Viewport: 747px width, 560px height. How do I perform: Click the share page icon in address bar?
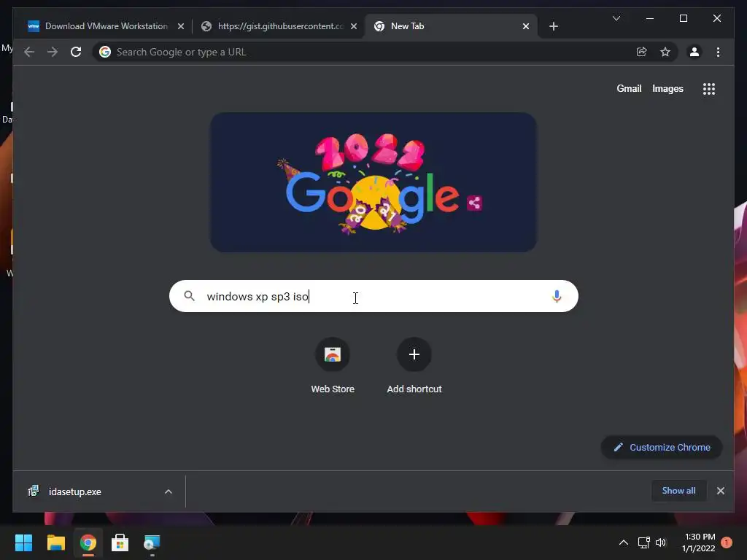click(642, 52)
